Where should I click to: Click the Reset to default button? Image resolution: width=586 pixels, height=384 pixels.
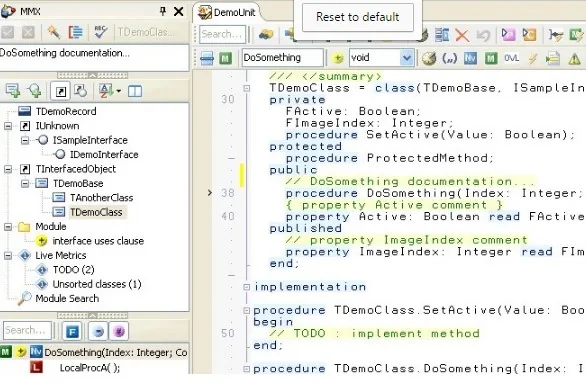[x=358, y=17]
